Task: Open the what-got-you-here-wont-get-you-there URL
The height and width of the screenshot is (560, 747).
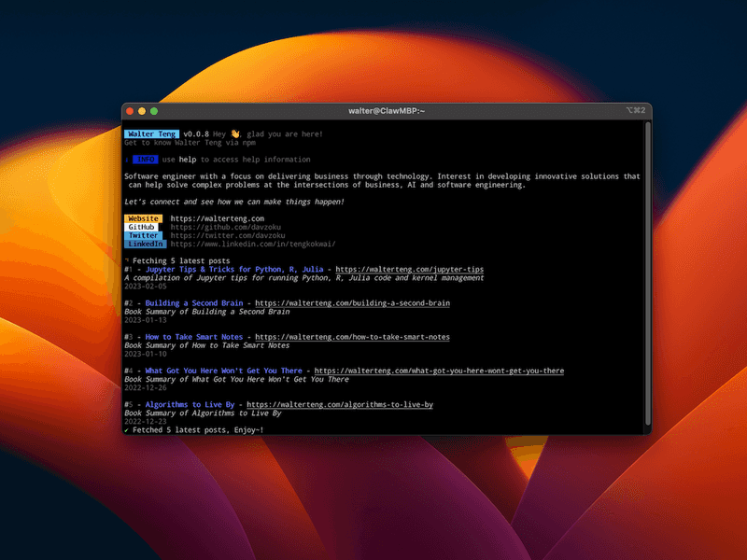Action: [439, 371]
